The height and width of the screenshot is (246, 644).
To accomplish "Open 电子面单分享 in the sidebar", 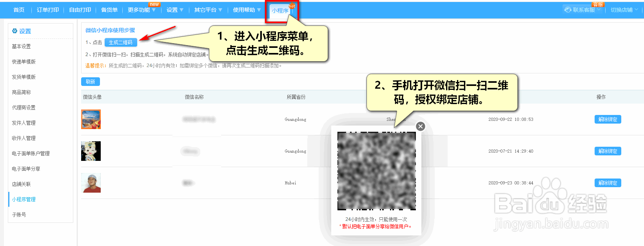I will tap(26, 169).
